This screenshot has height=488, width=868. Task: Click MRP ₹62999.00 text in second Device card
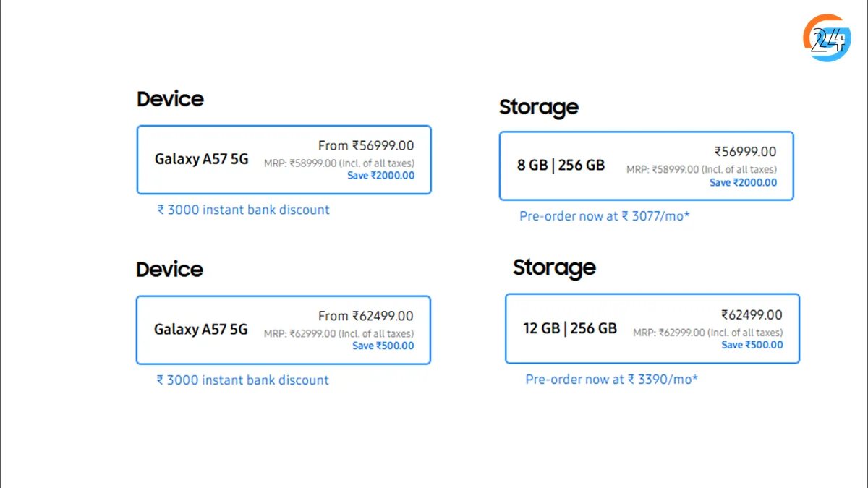tap(339, 334)
